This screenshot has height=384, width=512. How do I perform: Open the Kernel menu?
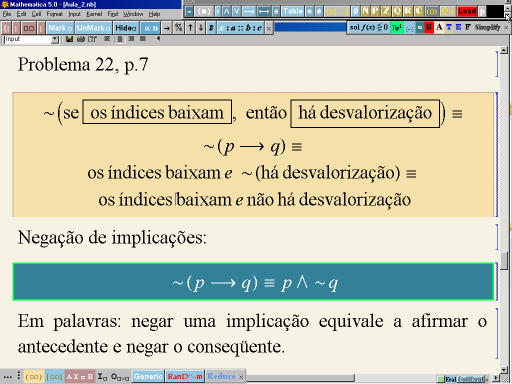coord(94,14)
